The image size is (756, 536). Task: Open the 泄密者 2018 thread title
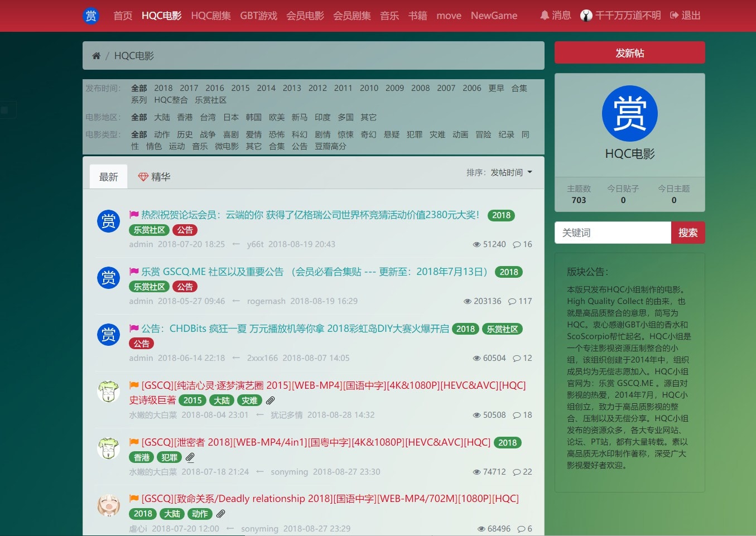point(316,442)
